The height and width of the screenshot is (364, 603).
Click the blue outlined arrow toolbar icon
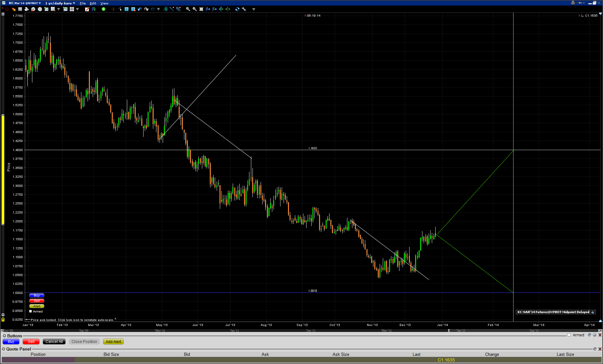coord(153,9)
